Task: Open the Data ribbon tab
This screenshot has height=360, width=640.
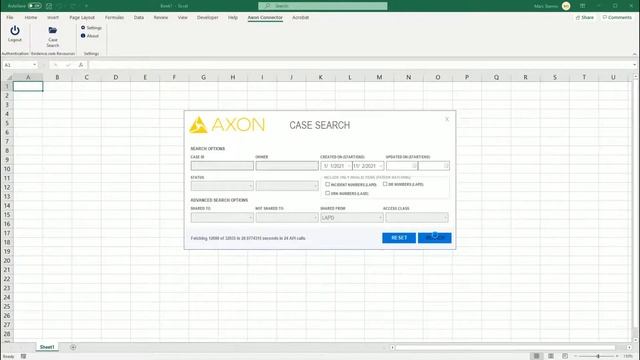Action: (139, 18)
